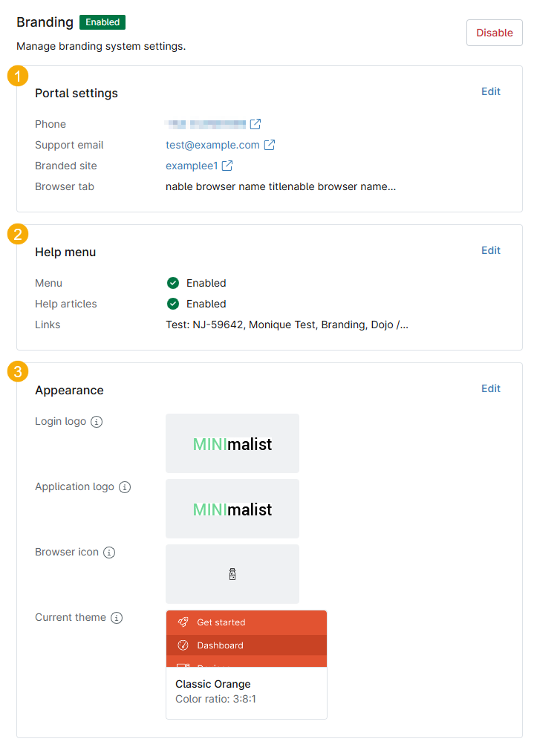Show info for Login logo

(x=97, y=422)
